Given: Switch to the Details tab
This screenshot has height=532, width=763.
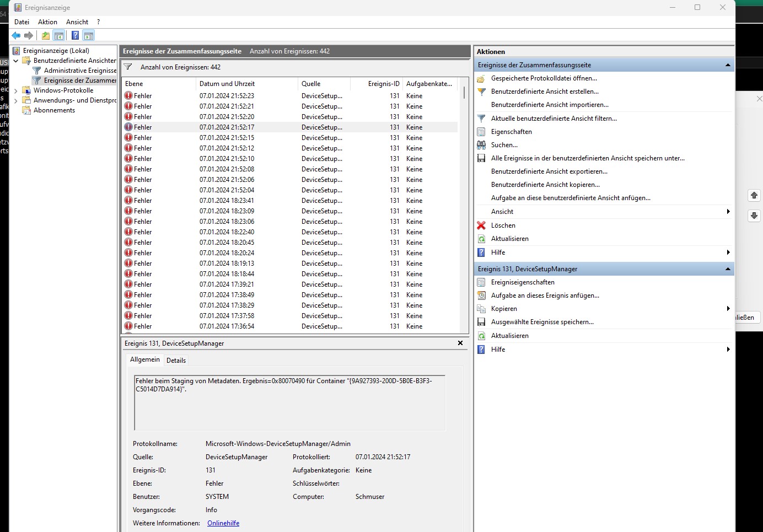Looking at the screenshot, I should [x=176, y=361].
